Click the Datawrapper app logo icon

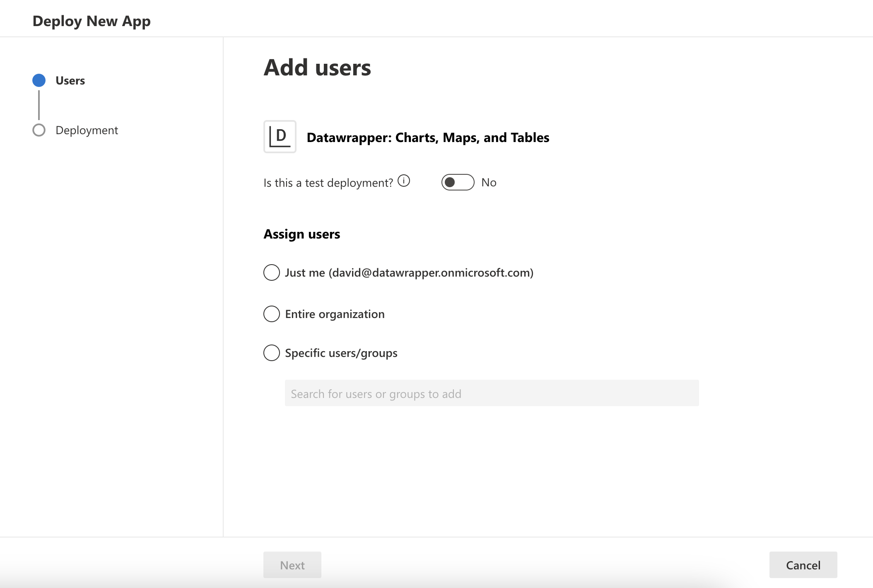[x=280, y=137]
